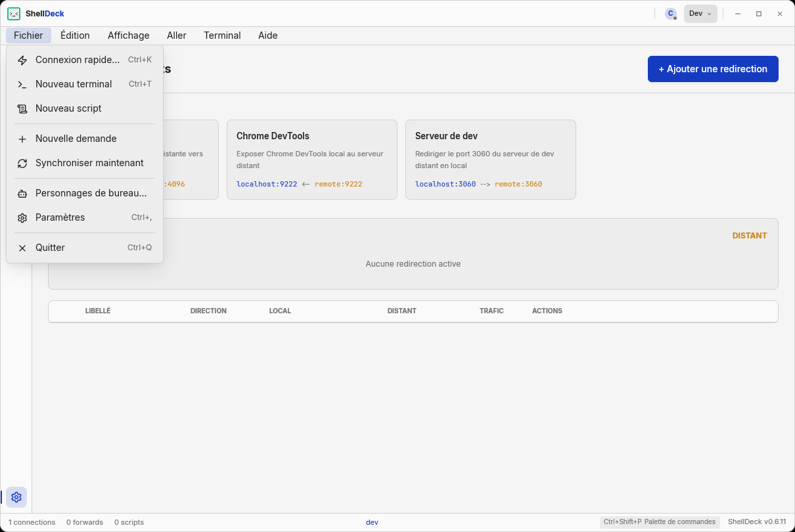
Task: Select Quitter to exit the app
Action: [85, 248]
